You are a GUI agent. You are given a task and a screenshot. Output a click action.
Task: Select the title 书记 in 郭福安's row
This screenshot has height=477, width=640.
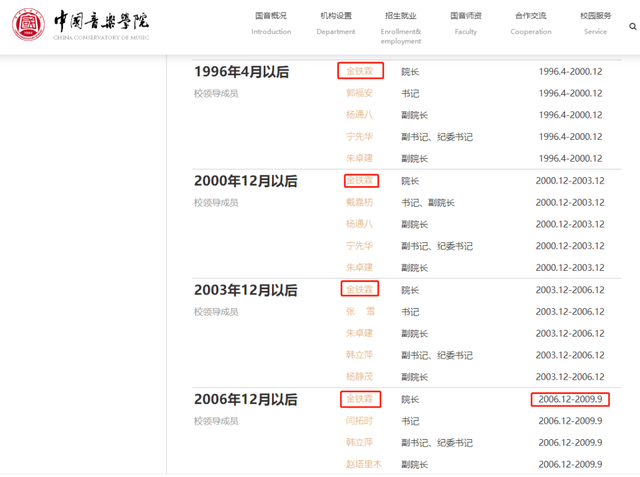pyautogui.click(x=410, y=93)
